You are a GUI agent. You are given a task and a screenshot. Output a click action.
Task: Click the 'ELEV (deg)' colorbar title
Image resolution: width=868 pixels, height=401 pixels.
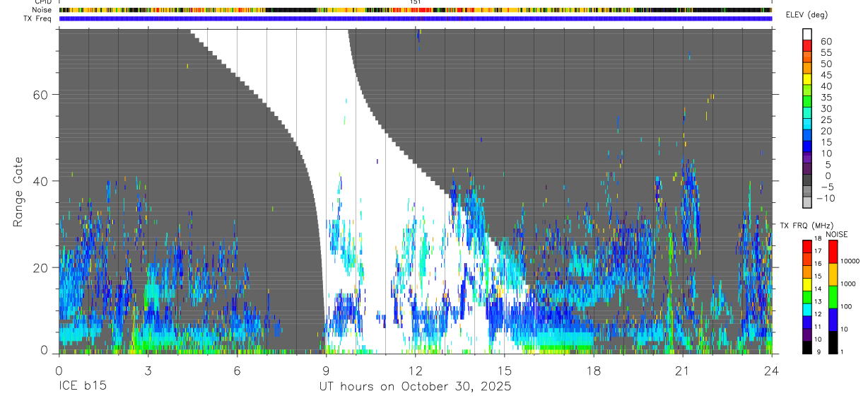coord(807,15)
